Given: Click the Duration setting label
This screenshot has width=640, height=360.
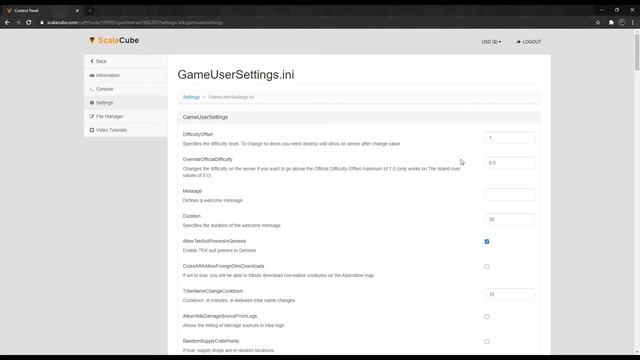Looking at the screenshot, I should pyautogui.click(x=192, y=216).
